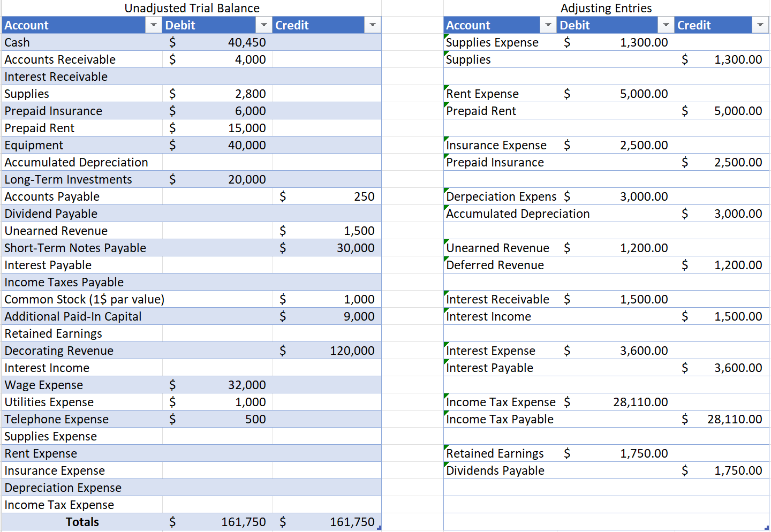Screen dimensions: 771x532
Task: Open the Debit filter in Unadjusted Trial Balance
Action: [263, 25]
